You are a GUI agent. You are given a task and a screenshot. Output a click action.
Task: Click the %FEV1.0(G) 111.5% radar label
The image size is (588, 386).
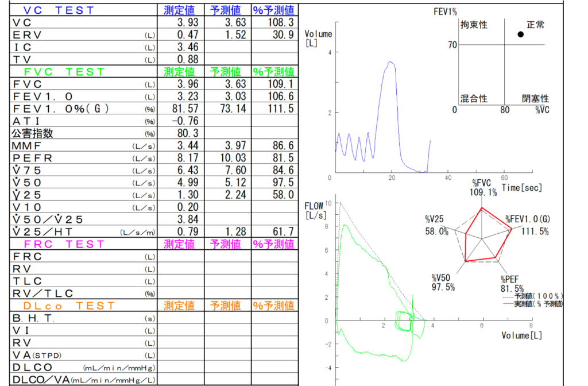click(x=528, y=225)
